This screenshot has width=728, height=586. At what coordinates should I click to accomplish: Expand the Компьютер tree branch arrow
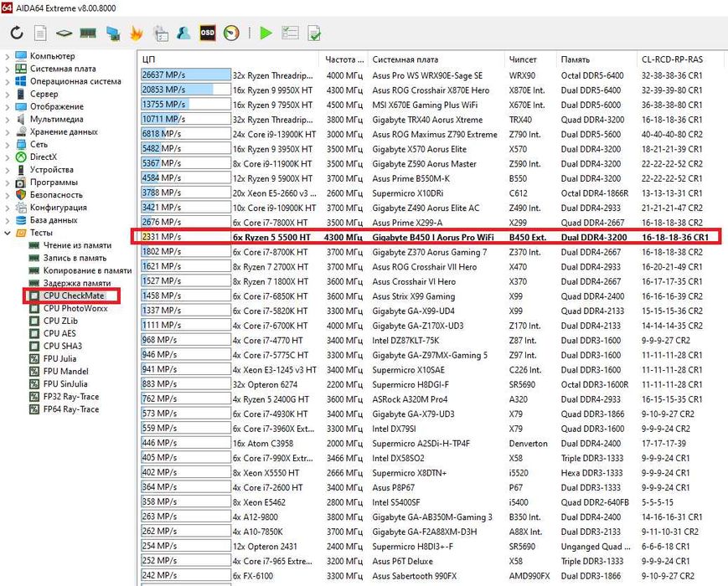pos(7,56)
